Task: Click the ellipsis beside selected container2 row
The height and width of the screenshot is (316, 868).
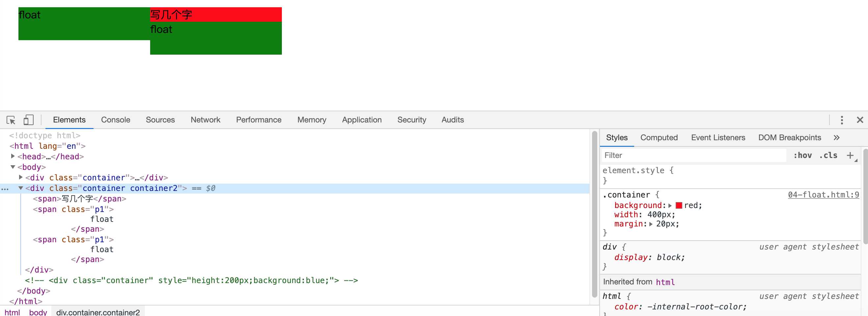Action: tap(5, 189)
